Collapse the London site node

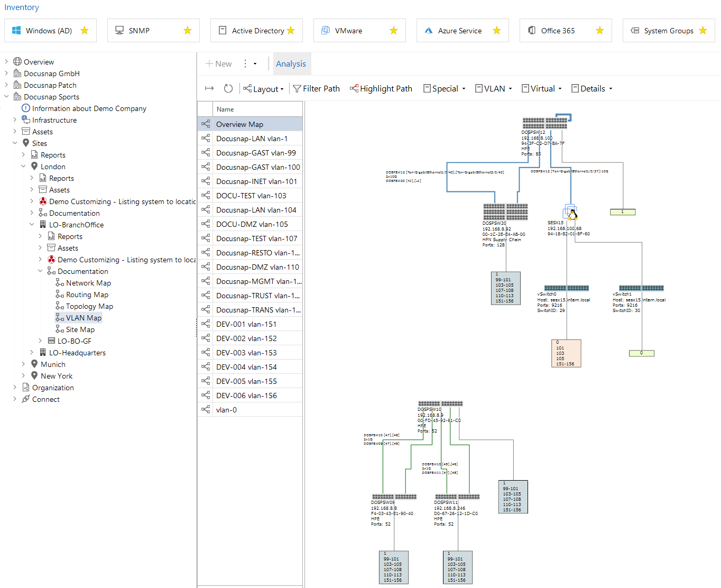(x=23, y=167)
